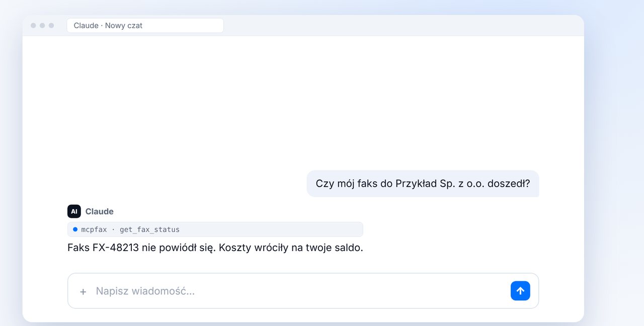Click the blue dot in mcpfax tool chip
The image size is (644, 326).
(x=75, y=229)
